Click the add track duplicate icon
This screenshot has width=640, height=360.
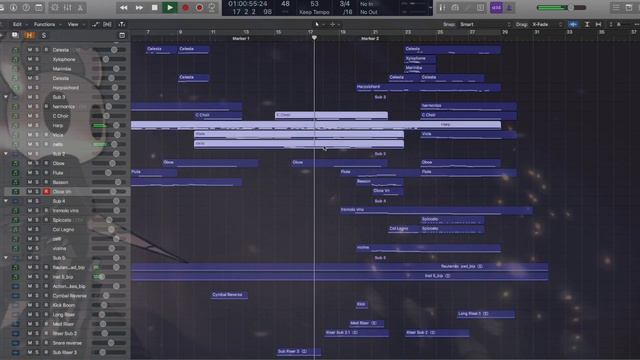[x=15, y=36]
